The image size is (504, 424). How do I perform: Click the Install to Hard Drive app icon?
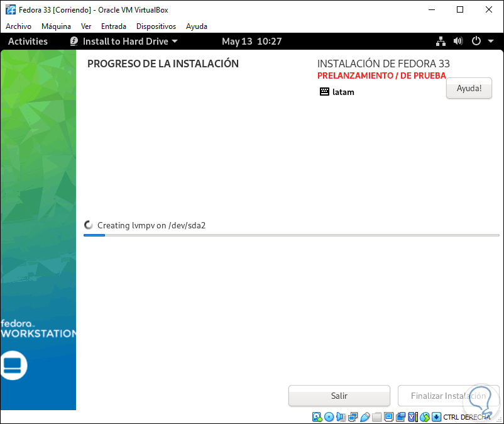[x=74, y=41]
